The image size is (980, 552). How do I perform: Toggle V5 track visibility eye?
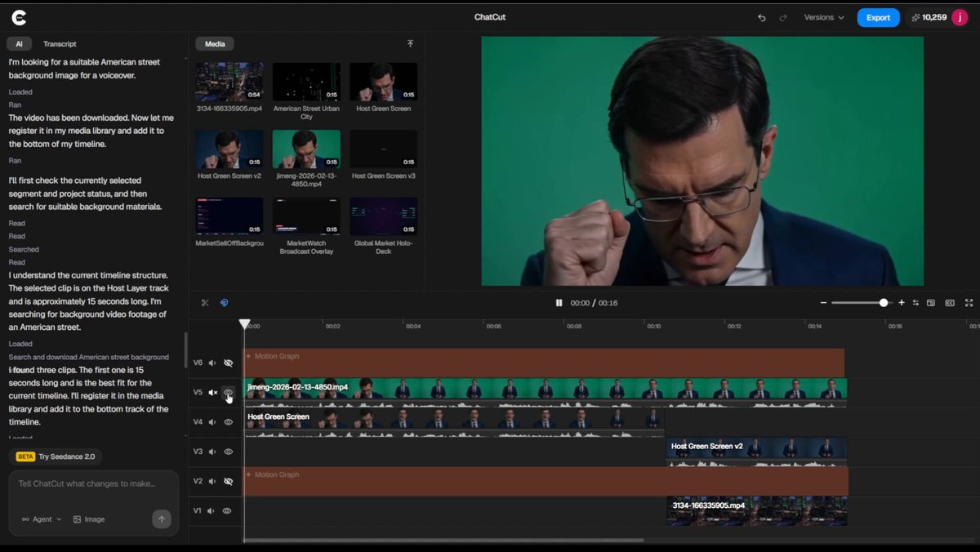coord(229,393)
